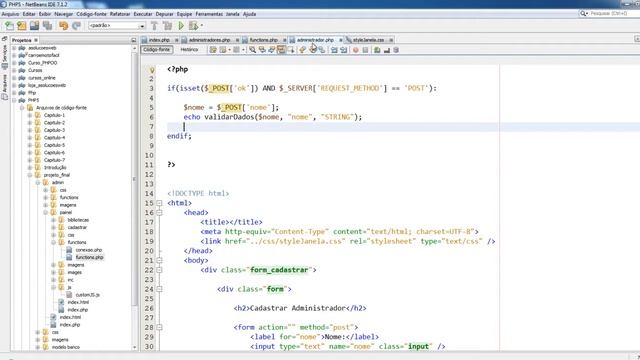Click the Redo toolbar icon
Viewport: 640px width, 360px height.
[x=76, y=26]
